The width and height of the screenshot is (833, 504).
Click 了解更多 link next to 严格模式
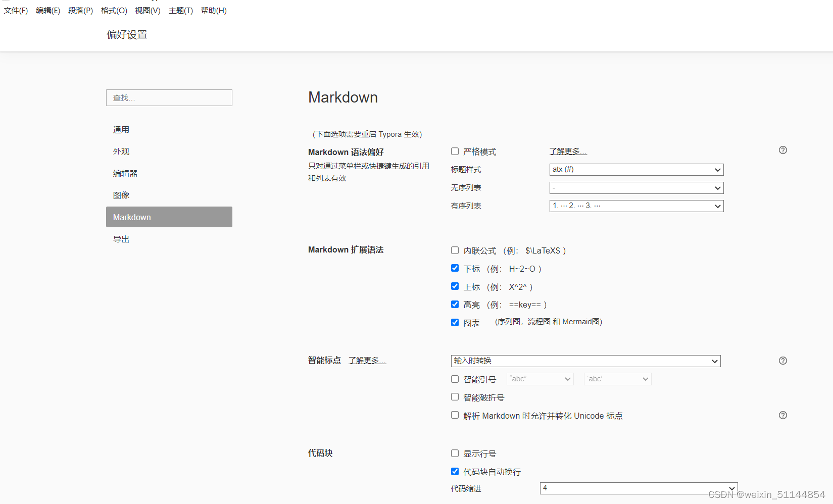point(568,152)
